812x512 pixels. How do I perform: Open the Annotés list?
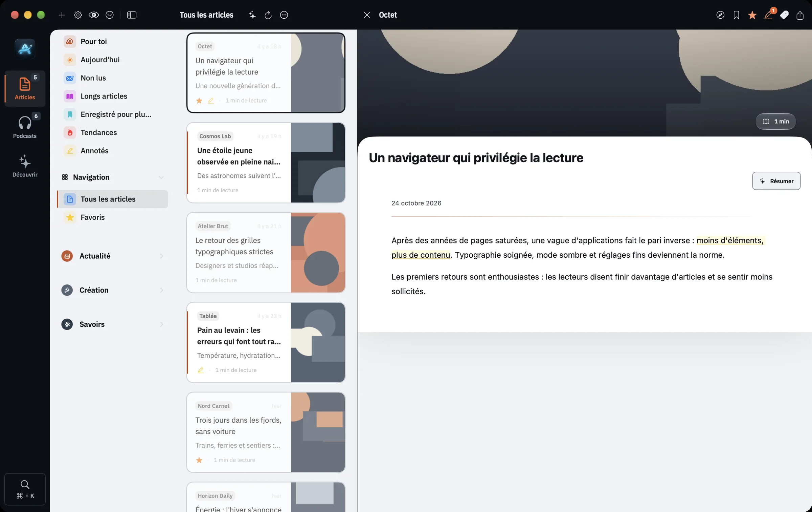tap(112, 151)
